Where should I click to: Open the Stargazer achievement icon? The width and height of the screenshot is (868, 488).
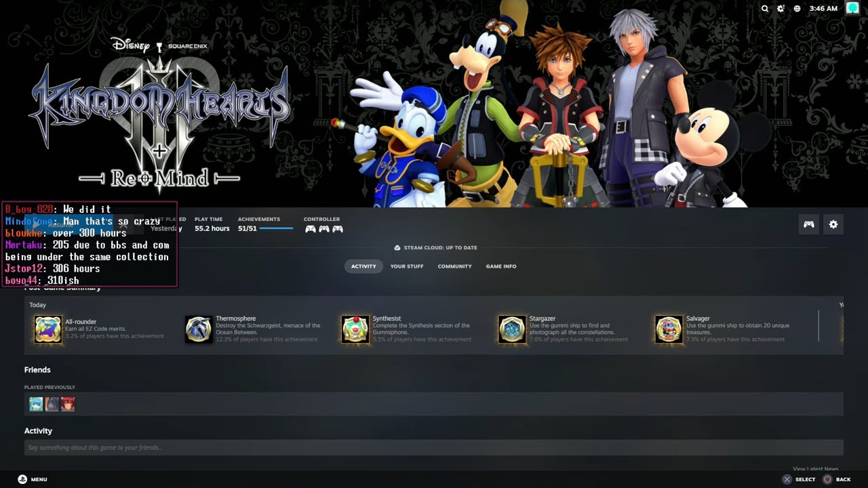tap(512, 329)
